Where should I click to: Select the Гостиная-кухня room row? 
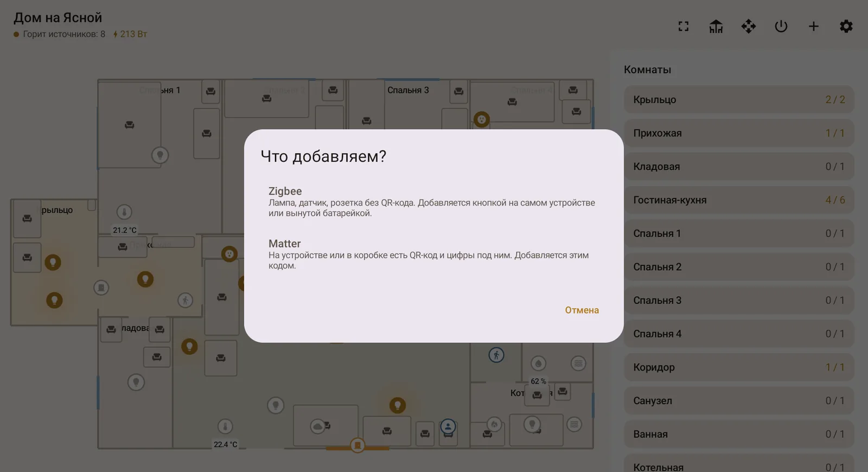739,200
